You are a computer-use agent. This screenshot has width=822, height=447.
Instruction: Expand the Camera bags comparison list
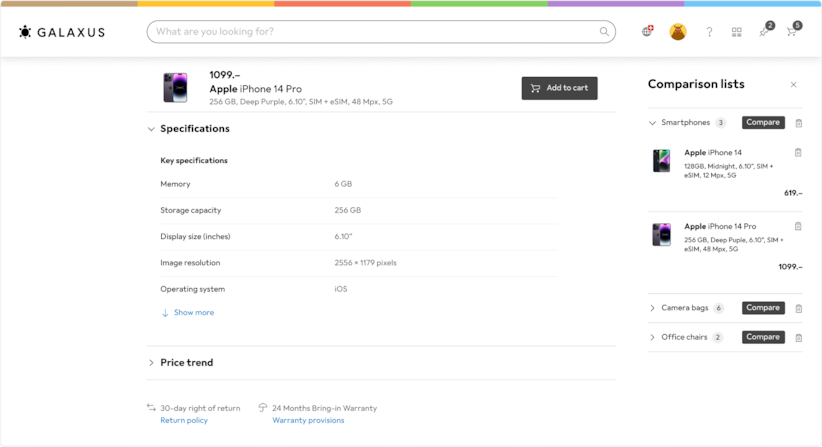pos(653,308)
